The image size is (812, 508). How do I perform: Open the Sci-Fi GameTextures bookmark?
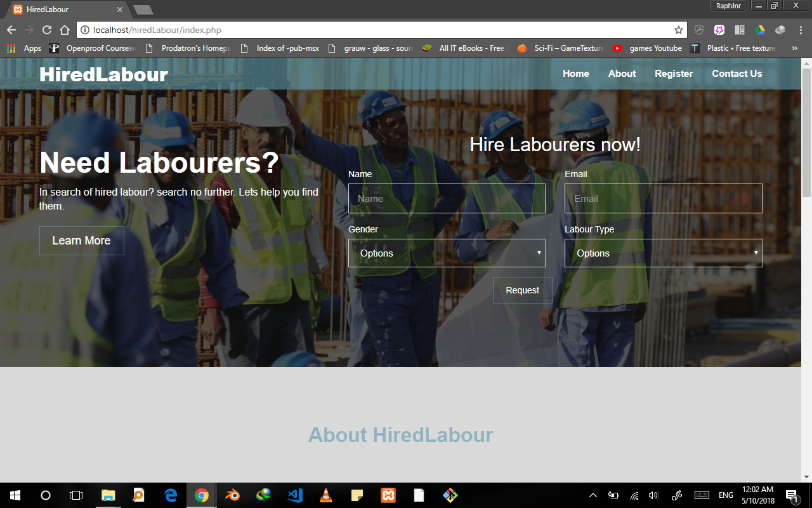click(x=560, y=48)
